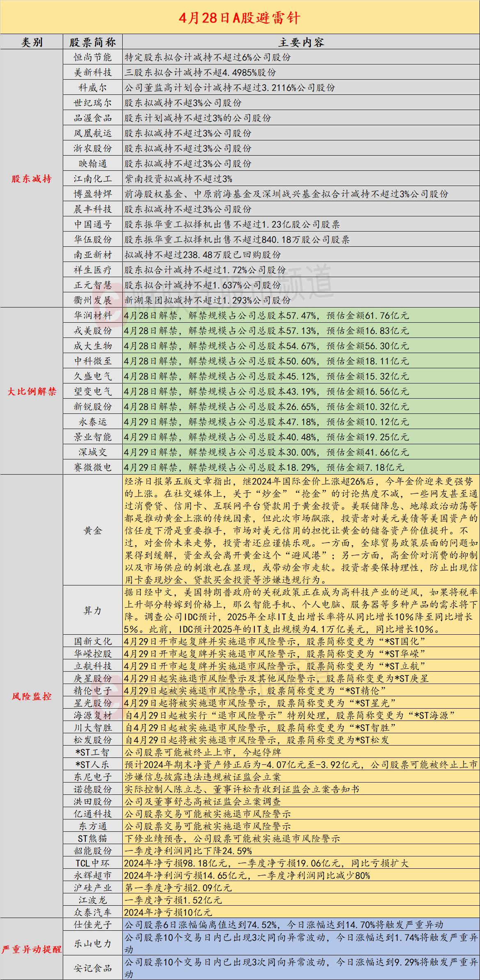This screenshot has width=480, height=980.
Task: Select the 股东减持 category cell
Action: pyautogui.click(x=32, y=179)
